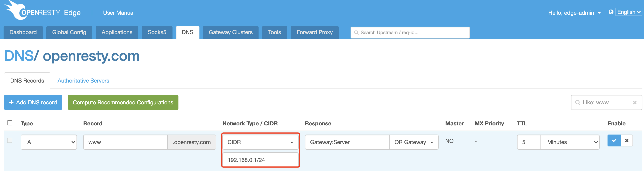Select the DNS tab
This screenshot has width=644, height=177.
click(x=188, y=32)
